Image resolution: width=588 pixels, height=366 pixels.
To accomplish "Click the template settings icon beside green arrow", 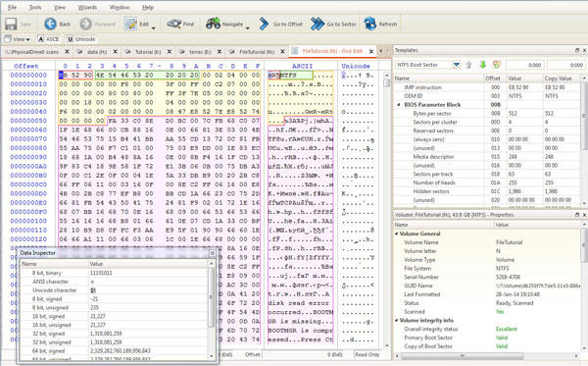I will click(x=497, y=65).
